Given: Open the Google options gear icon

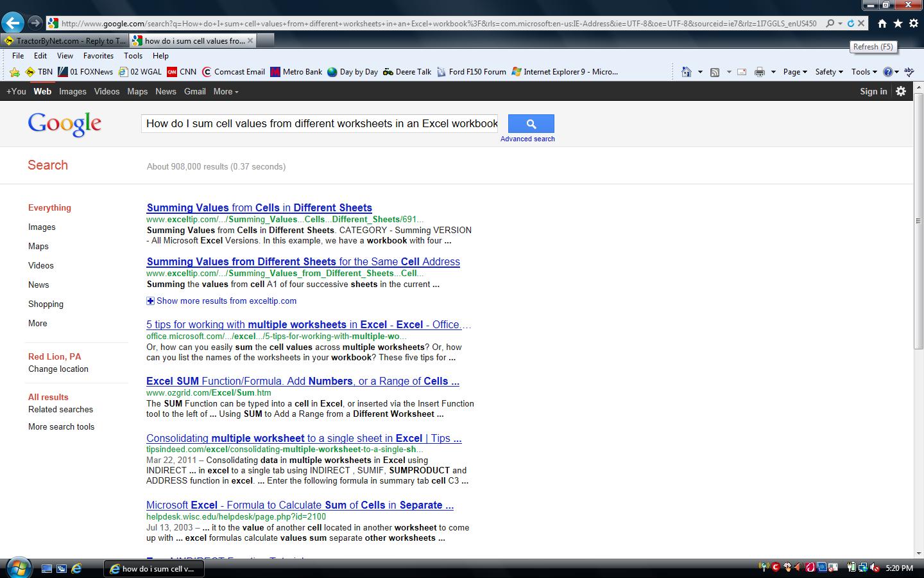Looking at the screenshot, I should tap(901, 91).
